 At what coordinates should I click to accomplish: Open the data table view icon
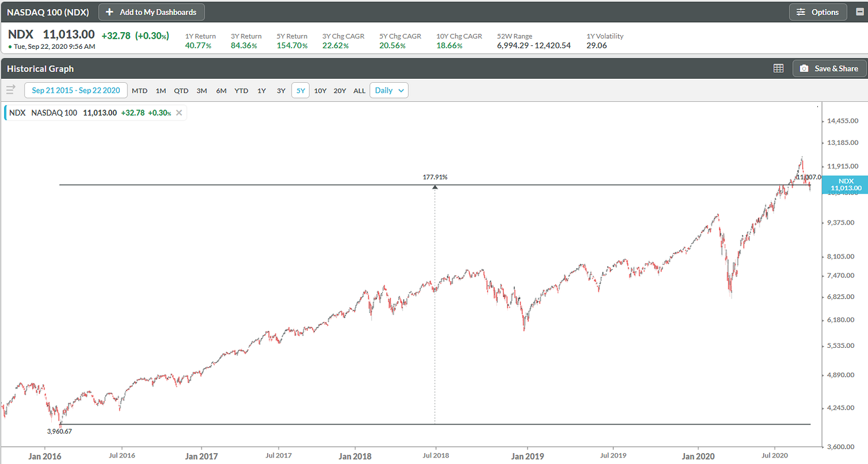point(778,68)
